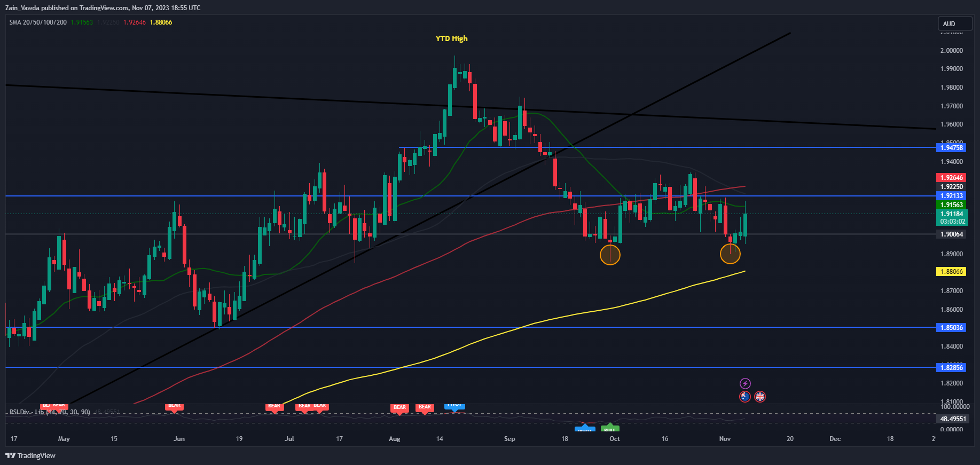The image size is (980, 465).
Task: Click the 1.87000 price scale value
Action: click(952, 291)
